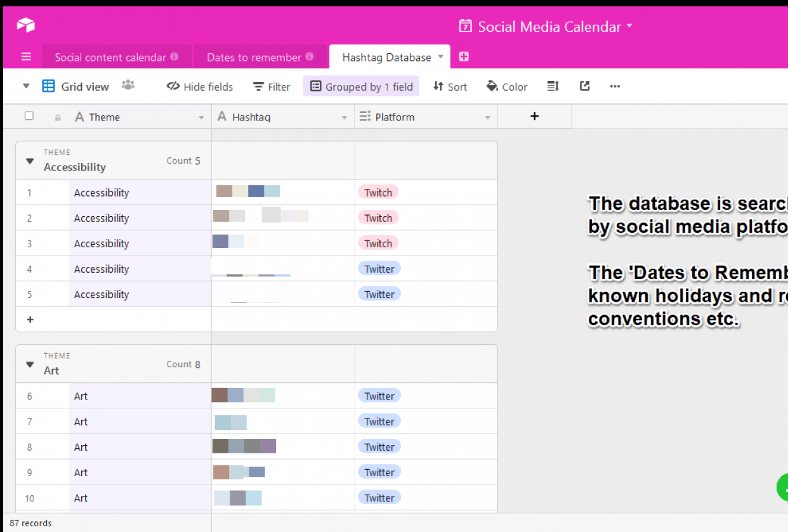788x532 pixels.
Task: Add a new field column
Action: tap(534, 116)
